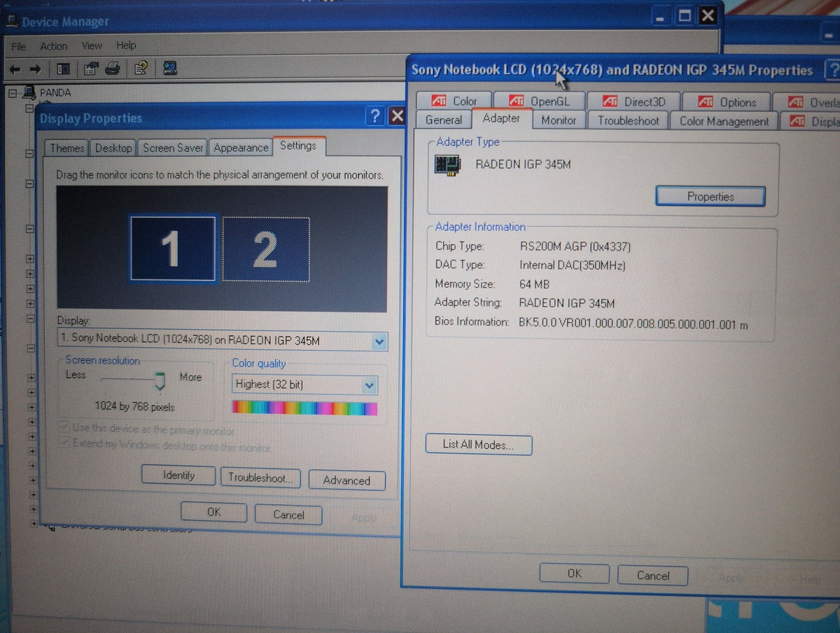Click the 'RS200M AGP (0x4337)' chip type value

coord(577,246)
